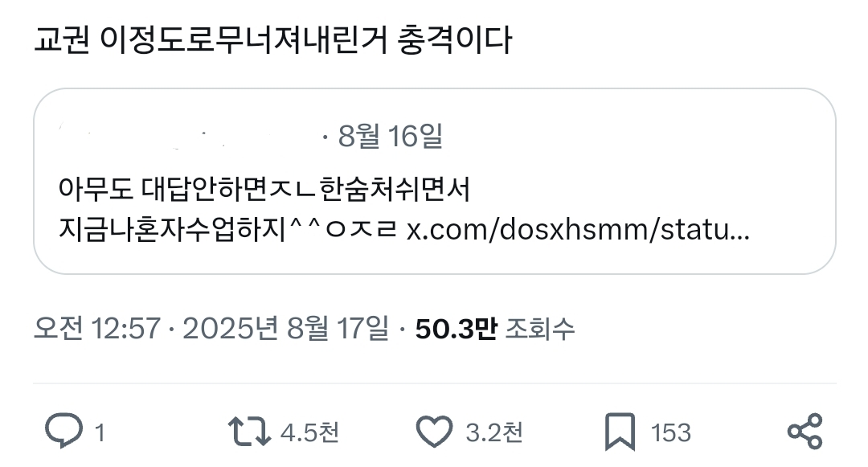
Task: Click the 4.5천 repost count
Action: coord(309,432)
